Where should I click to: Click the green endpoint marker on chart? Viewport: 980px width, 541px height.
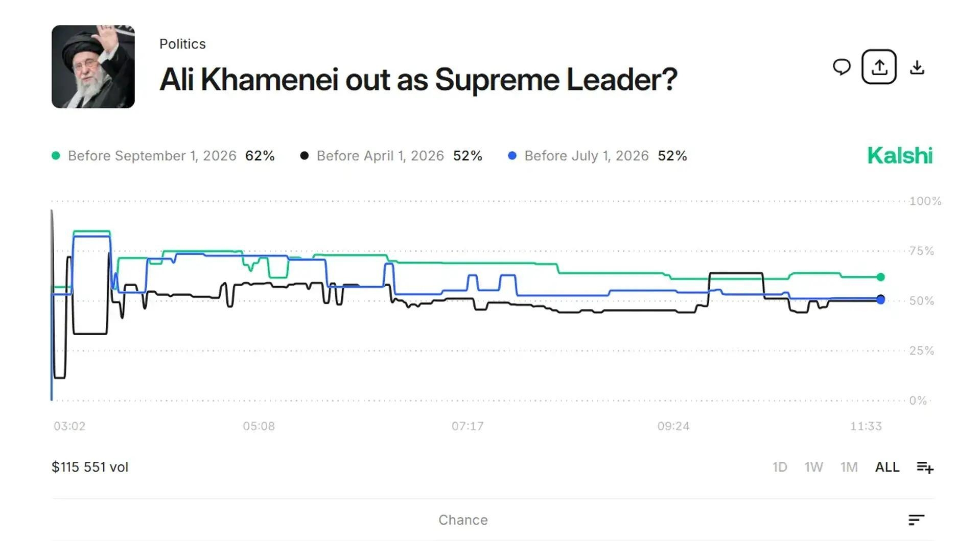[880, 277]
